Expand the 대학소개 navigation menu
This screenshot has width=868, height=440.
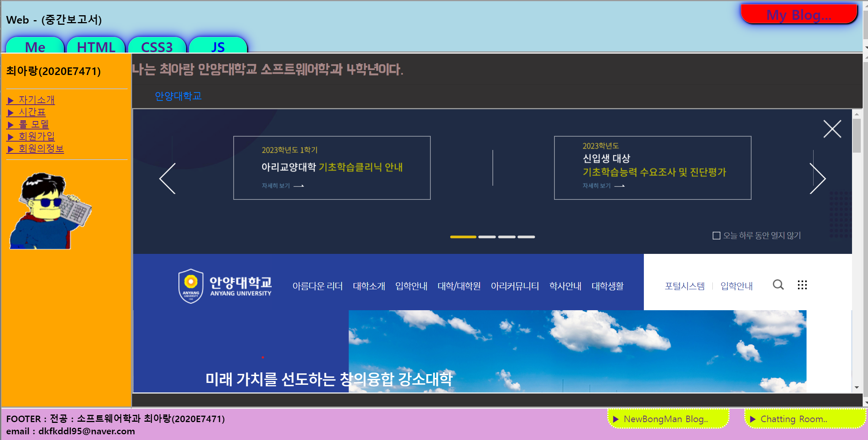369,286
